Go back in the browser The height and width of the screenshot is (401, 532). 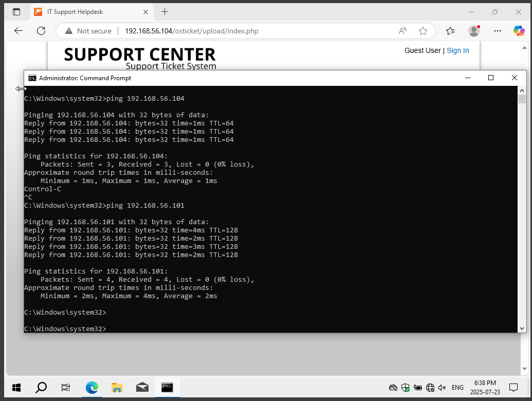[x=19, y=31]
